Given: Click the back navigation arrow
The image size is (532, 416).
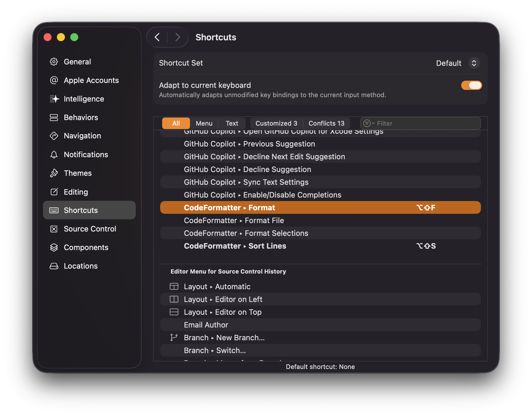Looking at the screenshot, I should tap(157, 37).
